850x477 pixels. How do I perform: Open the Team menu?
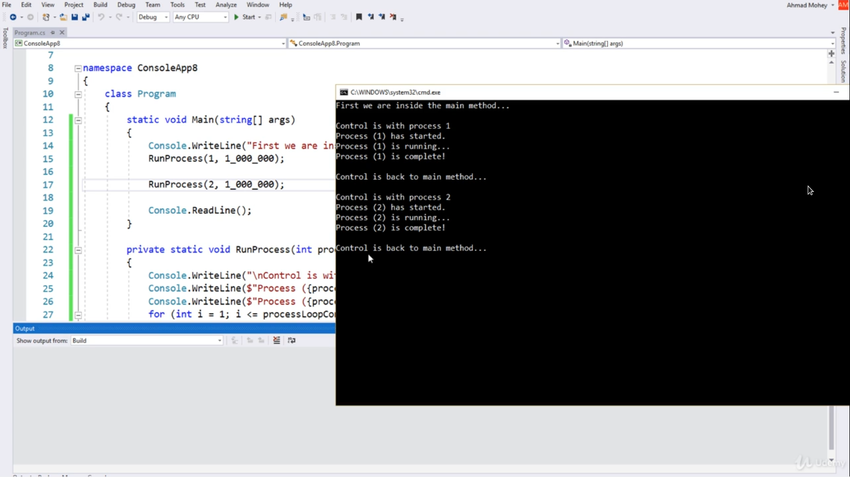pyautogui.click(x=152, y=4)
